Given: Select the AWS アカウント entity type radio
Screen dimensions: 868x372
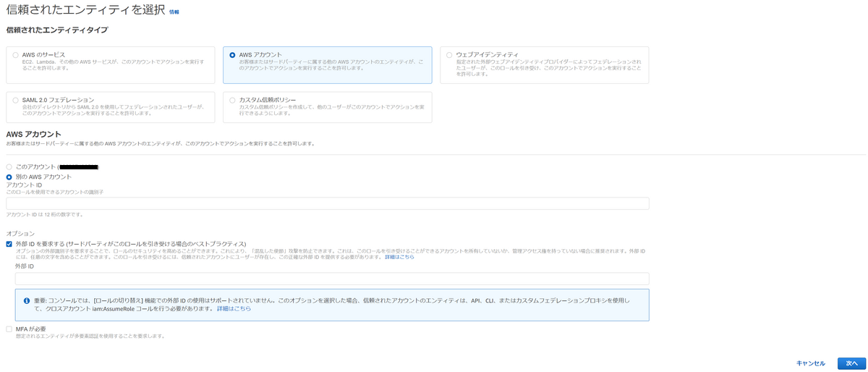Looking at the screenshot, I should (232, 55).
